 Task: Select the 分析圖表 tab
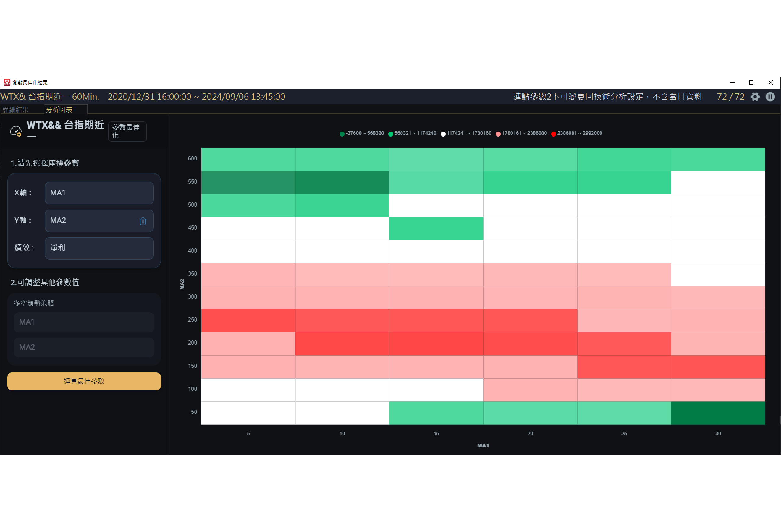(x=59, y=110)
